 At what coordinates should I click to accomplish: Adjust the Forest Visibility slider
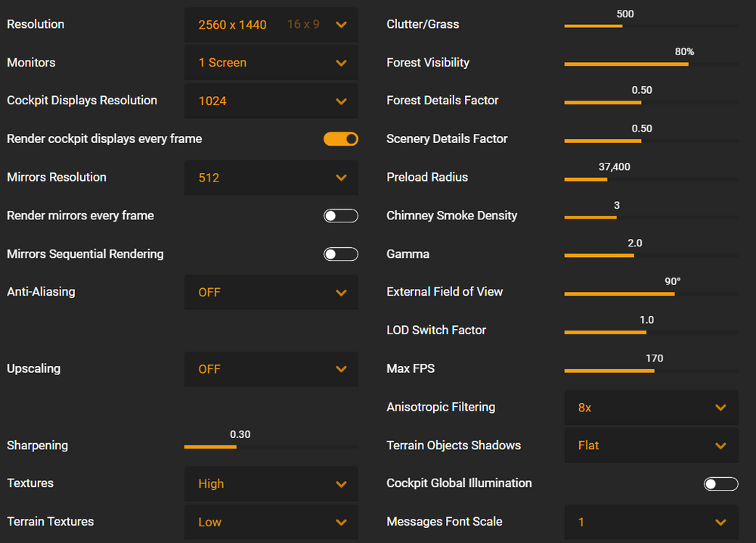click(688, 64)
